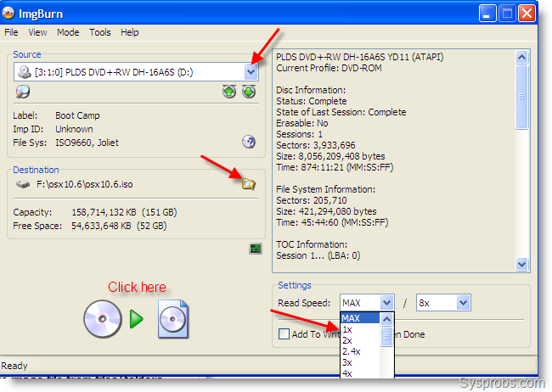Click 'Sectors: 3,933,696' in disc information
Image resolution: width=552 pixels, height=392 pixels.
[x=316, y=145]
